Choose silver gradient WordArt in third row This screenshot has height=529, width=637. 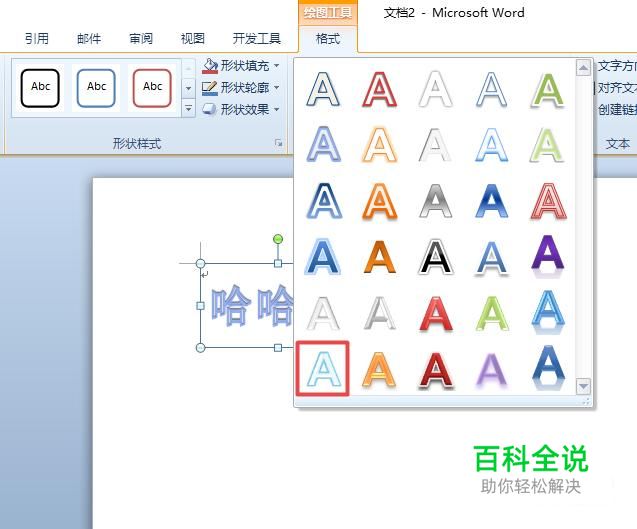435,200
